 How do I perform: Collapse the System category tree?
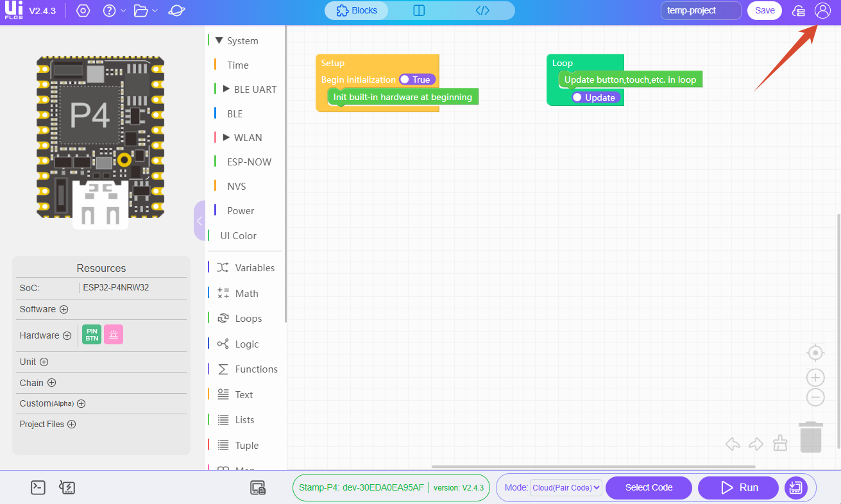pyautogui.click(x=219, y=40)
